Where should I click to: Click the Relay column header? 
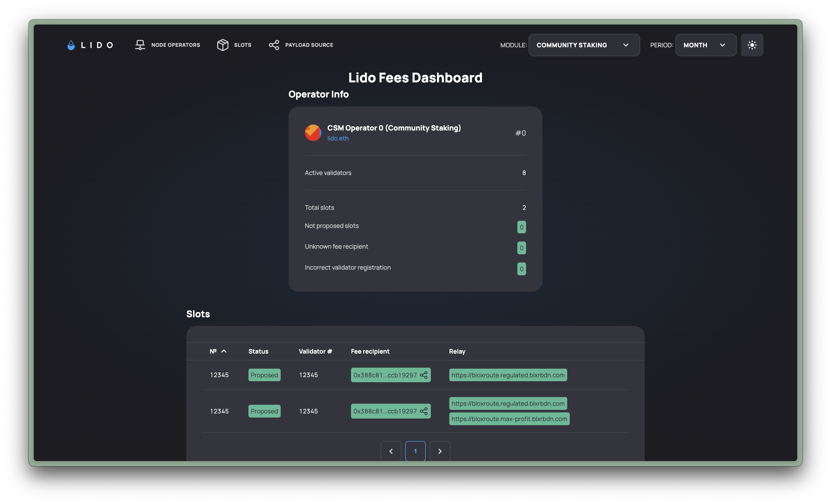457,351
